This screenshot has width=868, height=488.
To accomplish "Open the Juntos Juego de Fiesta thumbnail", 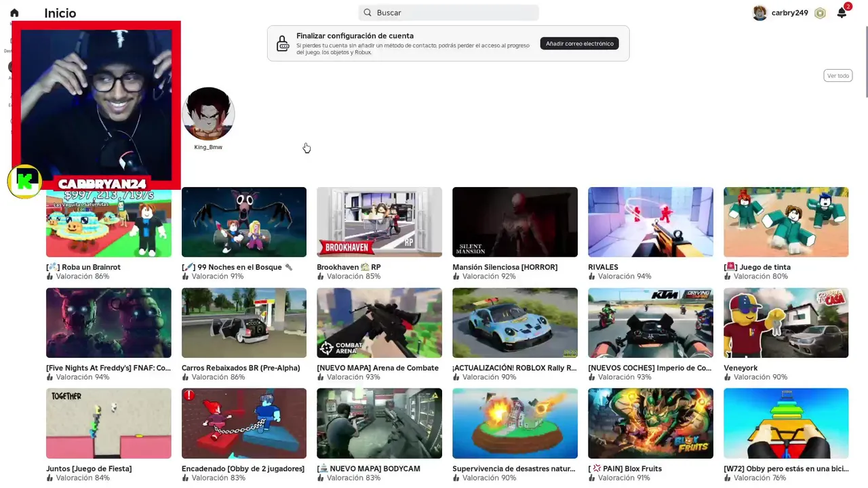I will click(x=108, y=424).
